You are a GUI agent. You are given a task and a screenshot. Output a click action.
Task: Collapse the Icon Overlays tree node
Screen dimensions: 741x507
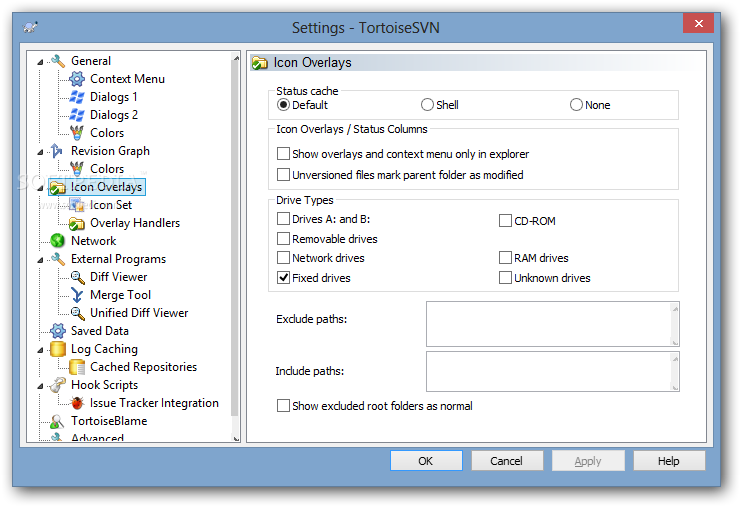pyautogui.click(x=40, y=188)
